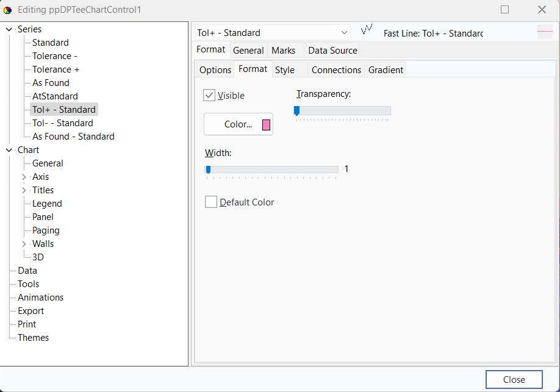Expand the Walls tree node
The height and width of the screenshot is (392, 560).
tap(24, 244)
